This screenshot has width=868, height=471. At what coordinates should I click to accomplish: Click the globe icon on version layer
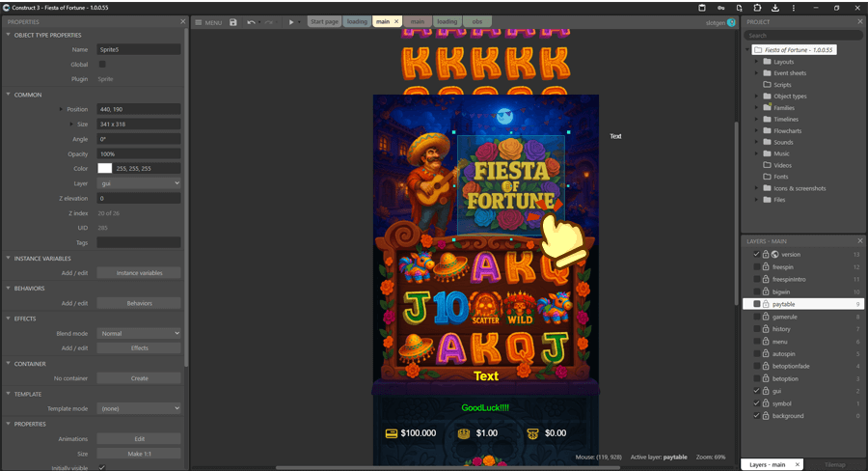click(775, 255)
